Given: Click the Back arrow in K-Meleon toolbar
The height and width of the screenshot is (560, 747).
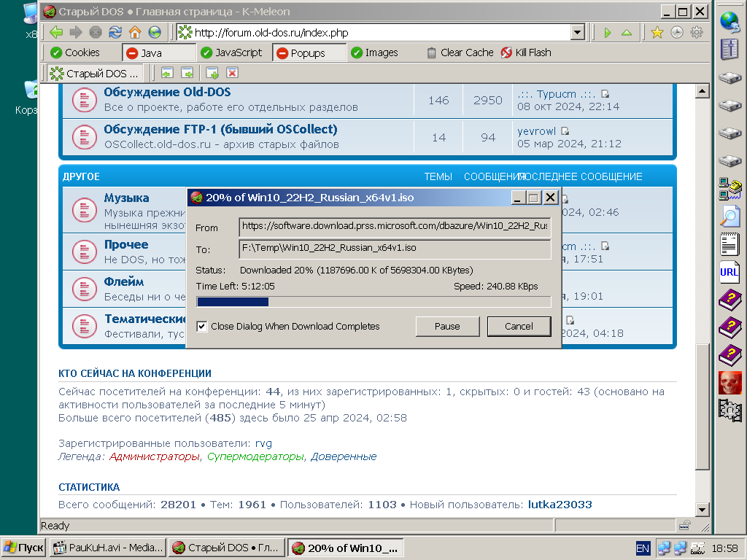Looking at the screenshot, I should pyautogui.click(x=56, y=32).
